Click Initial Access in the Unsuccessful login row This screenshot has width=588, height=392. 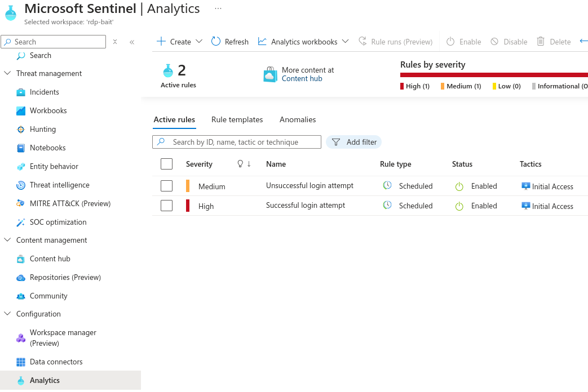click(552, 186)
